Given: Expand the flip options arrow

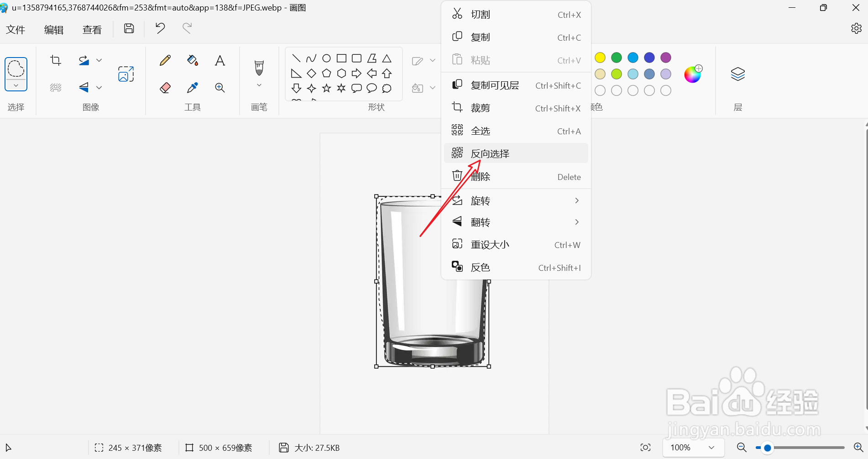Looking at the screenshot, I should 99,87.
